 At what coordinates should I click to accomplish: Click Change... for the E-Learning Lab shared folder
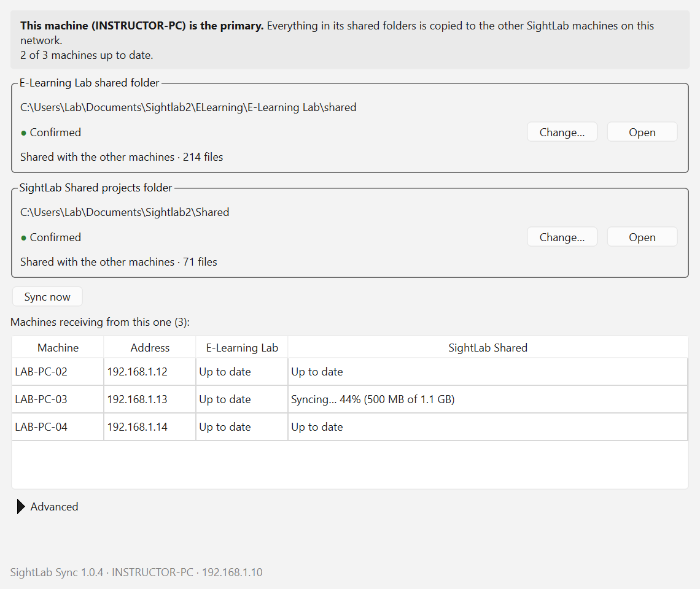[x=562, y=132]
